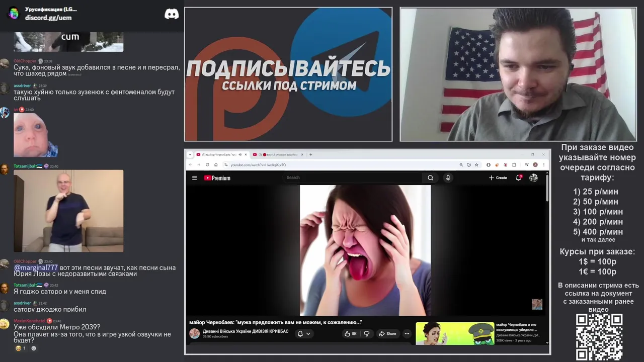Open the Chrome profile avatar
This screenshot has width=644, height=362.
pos(535,165)
